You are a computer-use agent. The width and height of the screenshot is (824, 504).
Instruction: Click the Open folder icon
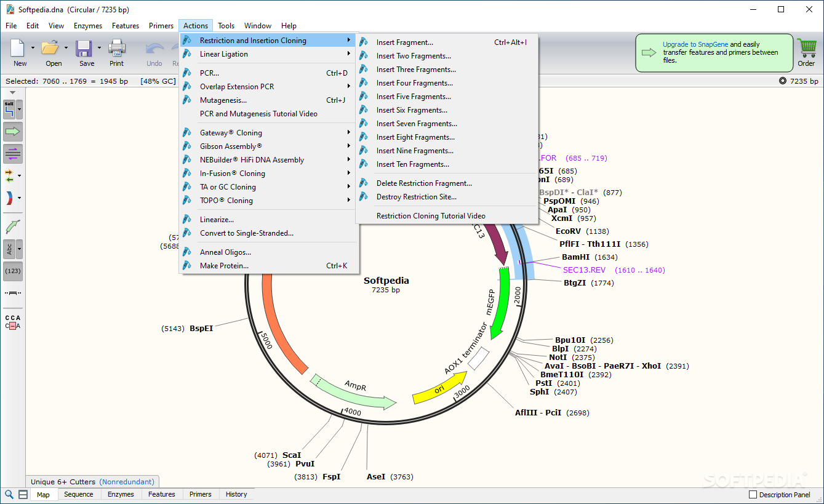tap(50, 48)
